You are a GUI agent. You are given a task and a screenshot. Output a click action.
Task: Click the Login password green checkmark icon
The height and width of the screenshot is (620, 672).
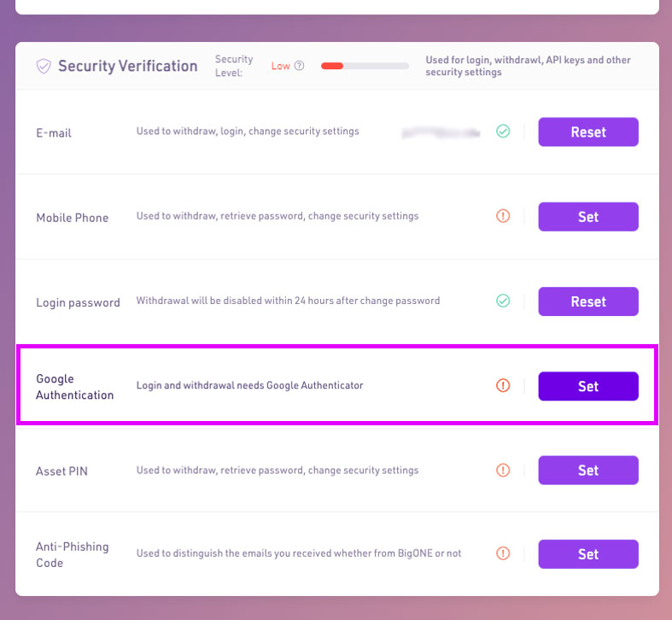click(503, 301)
